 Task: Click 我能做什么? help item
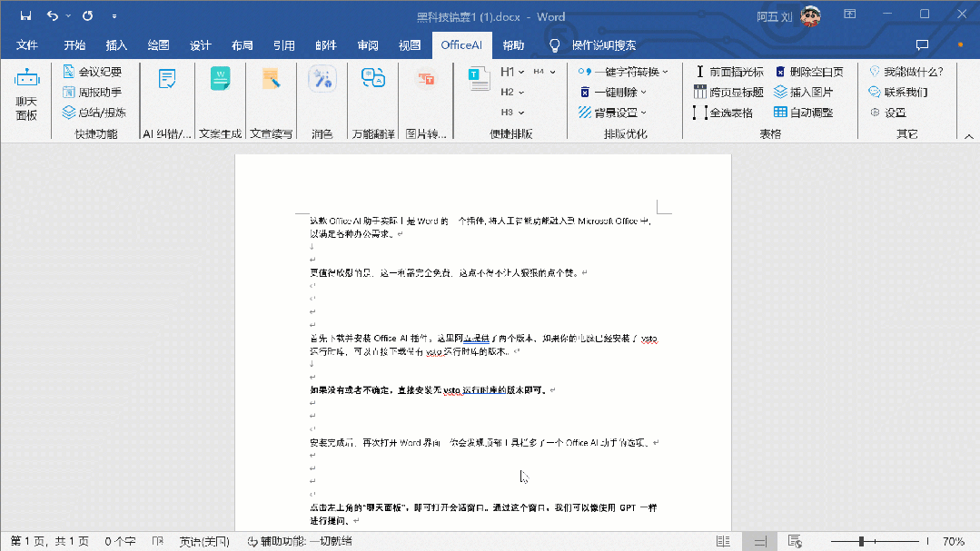(x=906, y=72)
